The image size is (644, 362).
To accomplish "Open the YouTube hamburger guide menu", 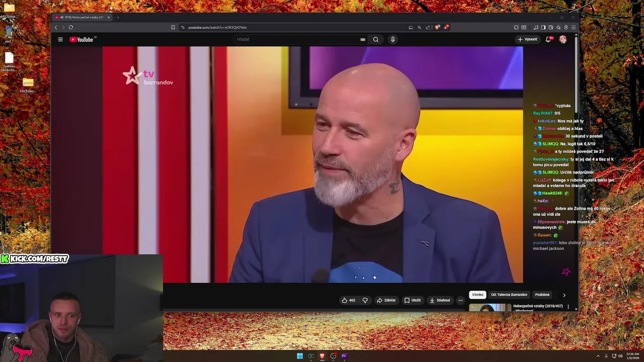I will 60,39.
